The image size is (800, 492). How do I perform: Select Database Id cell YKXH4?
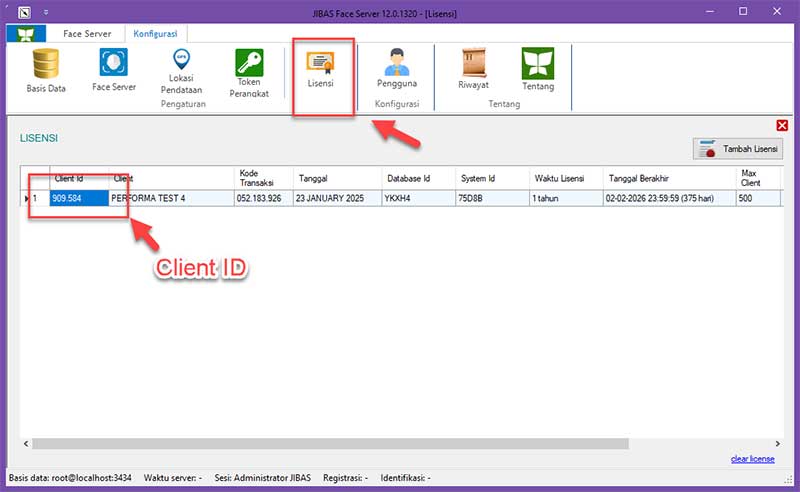418,198
